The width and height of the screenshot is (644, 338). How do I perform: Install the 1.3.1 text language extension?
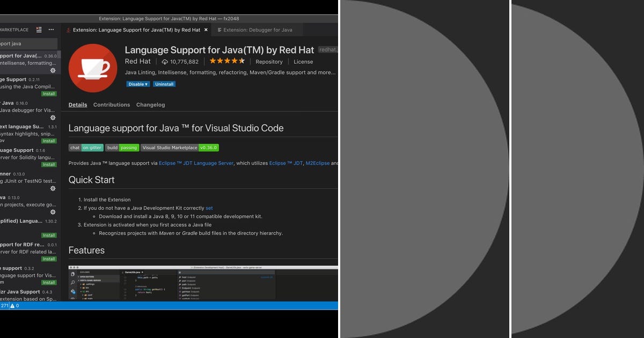pos(49,141)
